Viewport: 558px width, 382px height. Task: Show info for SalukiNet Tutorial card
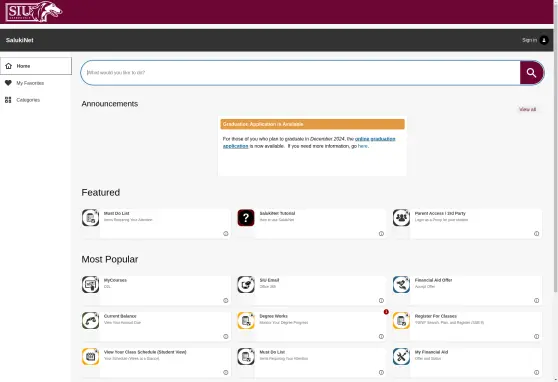point(381,234)
